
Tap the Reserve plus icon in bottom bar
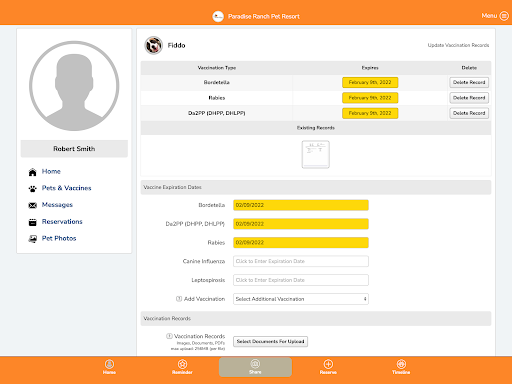(328, 364)
